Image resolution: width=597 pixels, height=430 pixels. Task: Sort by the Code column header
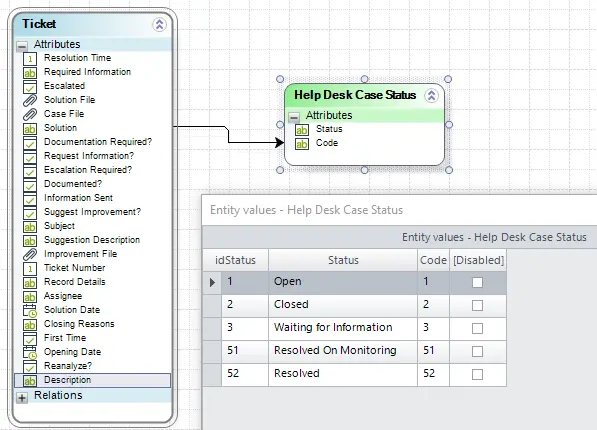(x=433, y=260)
